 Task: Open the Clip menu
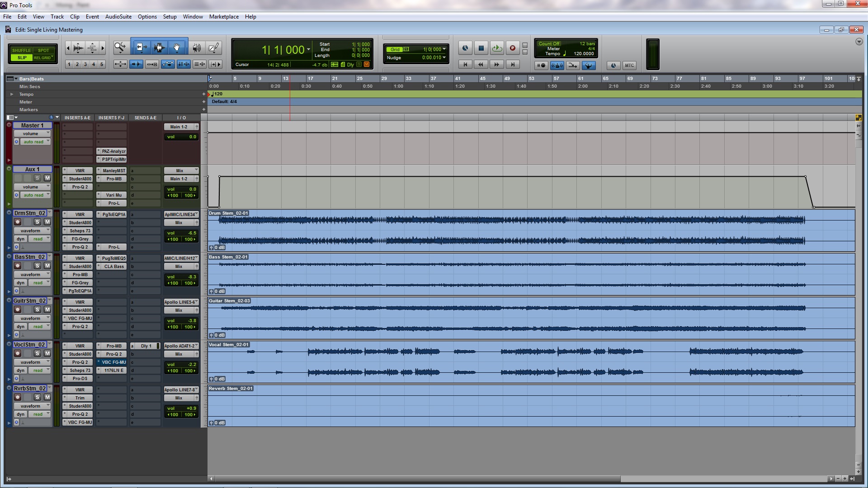click(x=75, y=17)
